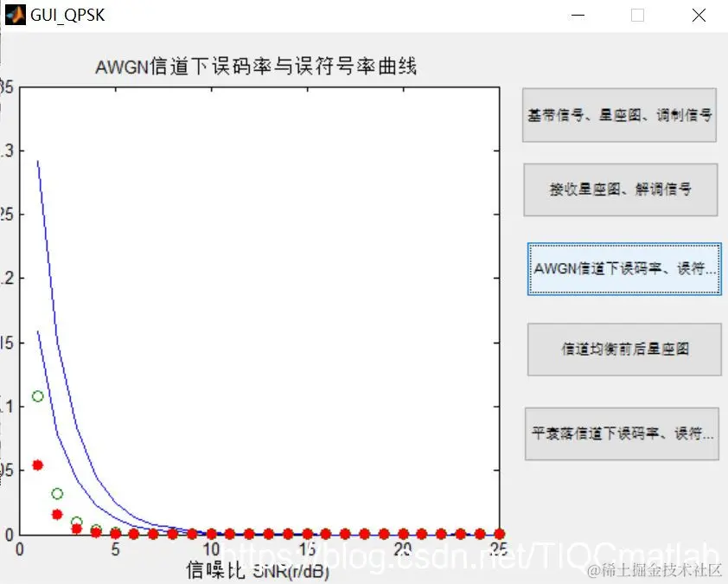This screenshot has width=728, height=584.
Task: Click a red dot data marker
Action: click(37, 465)
